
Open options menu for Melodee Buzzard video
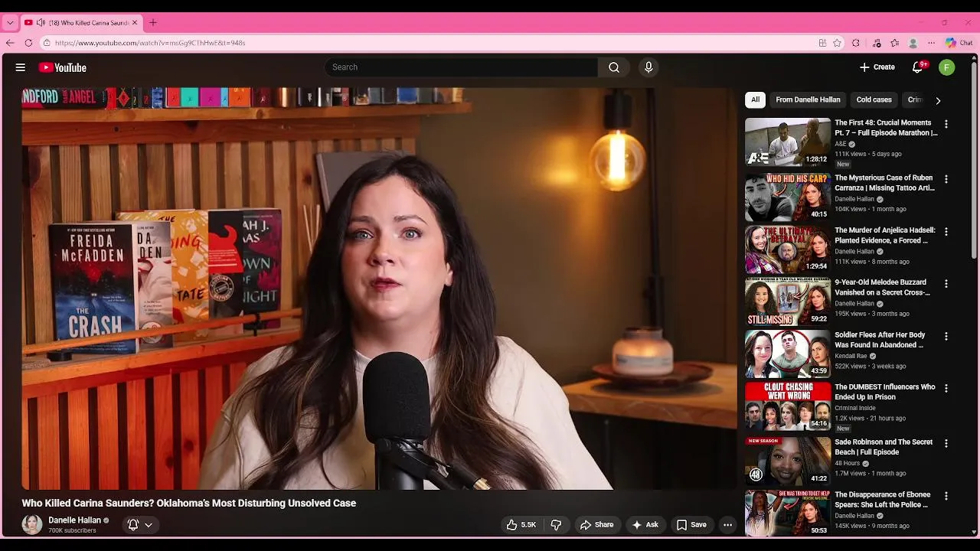click(946, 283)
